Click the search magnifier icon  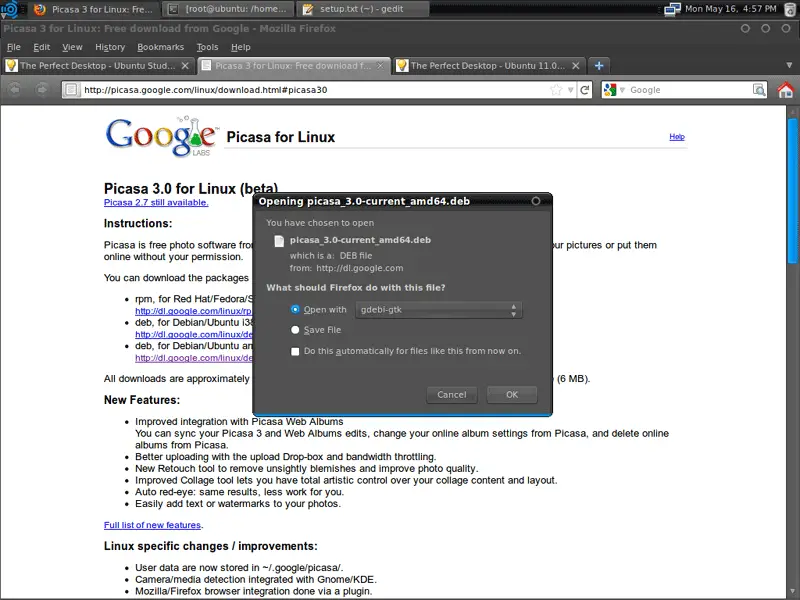pyautogui.click(x=759, y=90)
